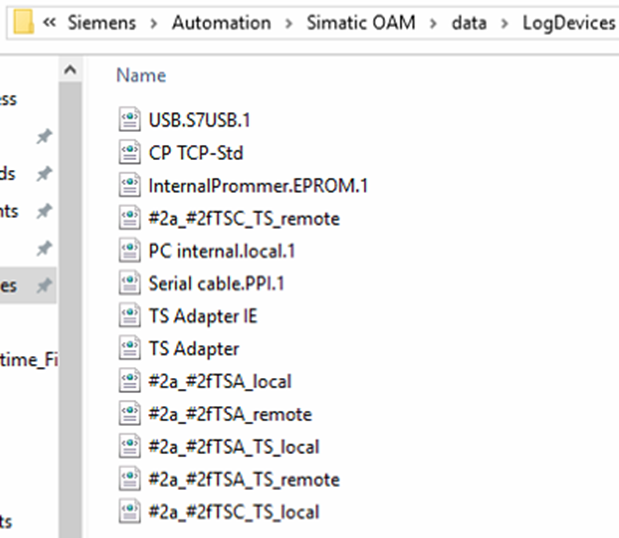Click the InternalPrommer.EPROM.1 file icon
The width and height of the screenshot is (619, 538).
(x=129, y=186)
